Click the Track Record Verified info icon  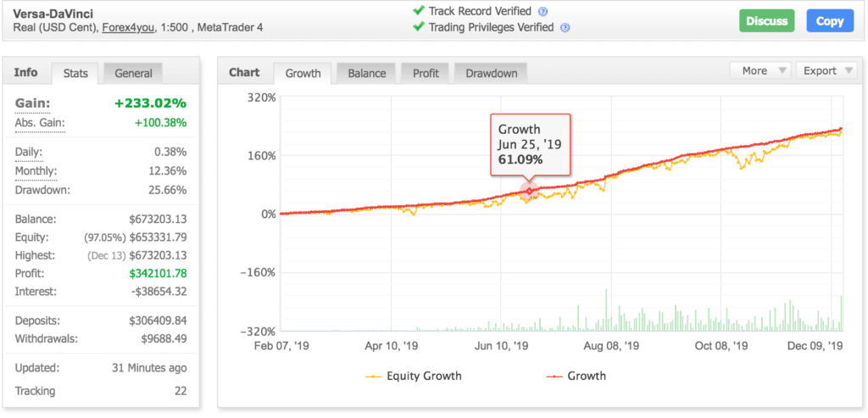point(543,12)
